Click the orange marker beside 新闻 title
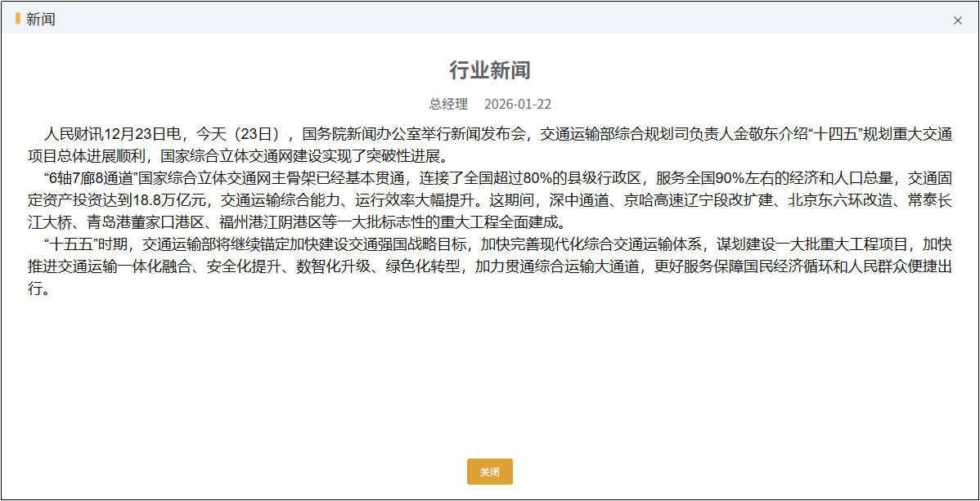The image size is (980, 501). pyautogui.click(x=18, y=19)
